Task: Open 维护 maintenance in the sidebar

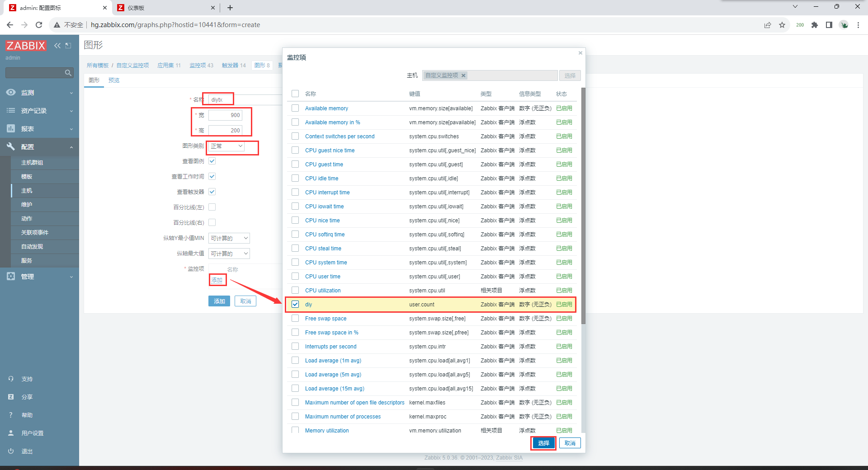Action: click(x=27, y=205)
